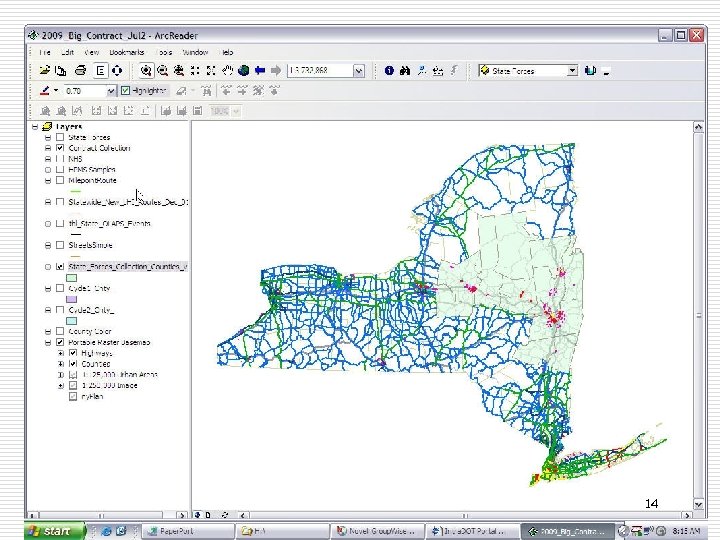720x540 pixels.
Task: Click the pen width input field
Action: [x=84, y=90]
